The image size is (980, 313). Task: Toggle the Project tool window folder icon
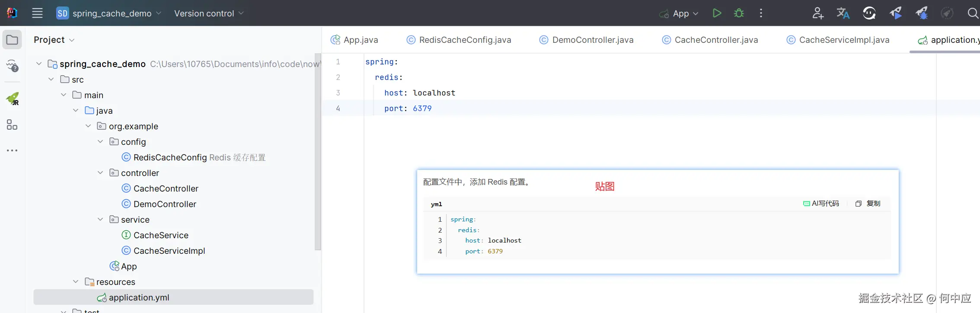(x=12, y=40)
